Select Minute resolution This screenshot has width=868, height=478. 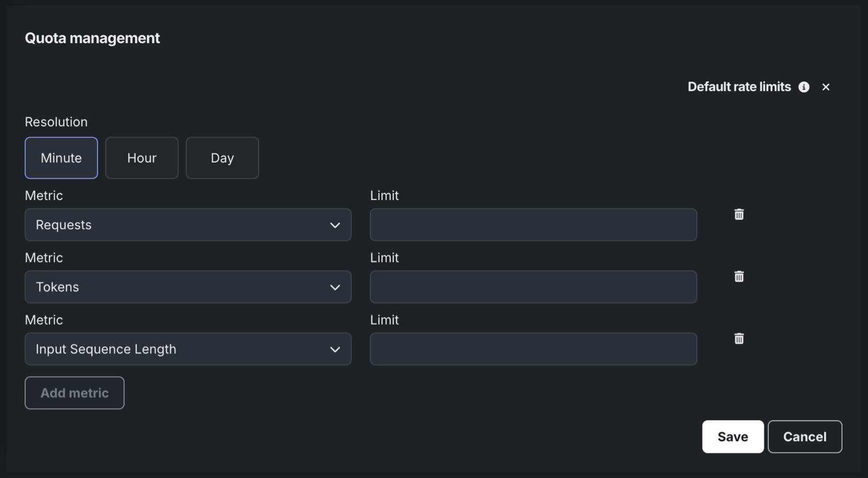61,158
